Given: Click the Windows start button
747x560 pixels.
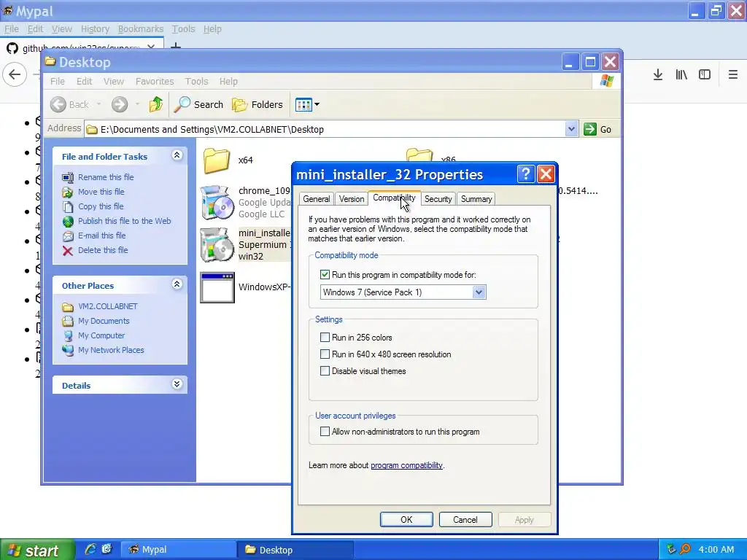Looking at the screenshot, I should pos(37,550).
